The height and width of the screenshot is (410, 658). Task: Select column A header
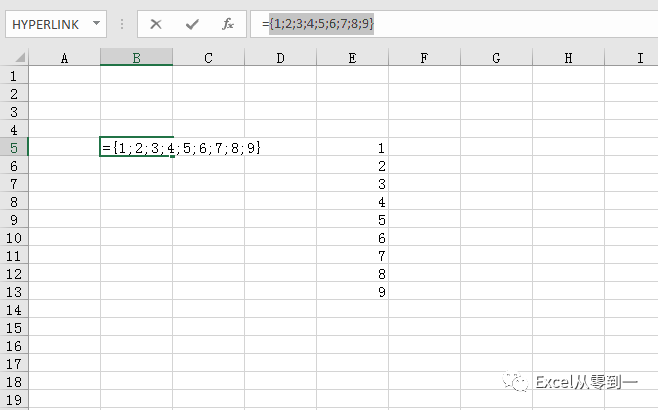click(x=64, y=57)
